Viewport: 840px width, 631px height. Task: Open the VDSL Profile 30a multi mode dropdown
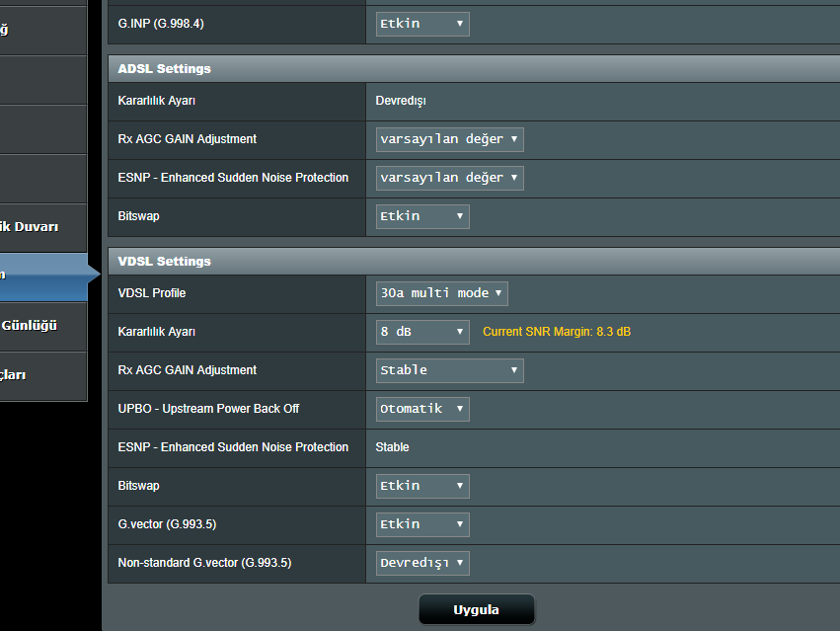(441, 293)
